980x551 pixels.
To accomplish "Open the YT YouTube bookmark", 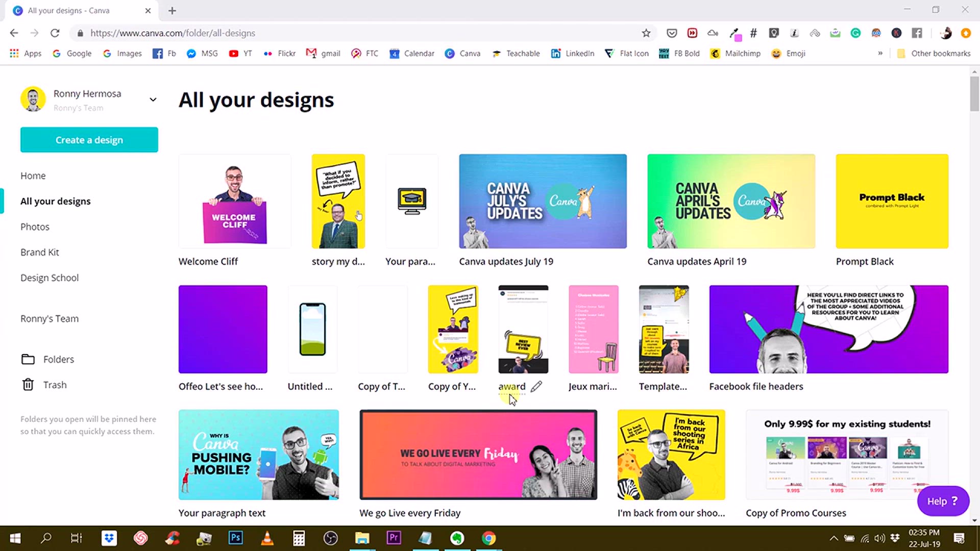I will 240,53.
